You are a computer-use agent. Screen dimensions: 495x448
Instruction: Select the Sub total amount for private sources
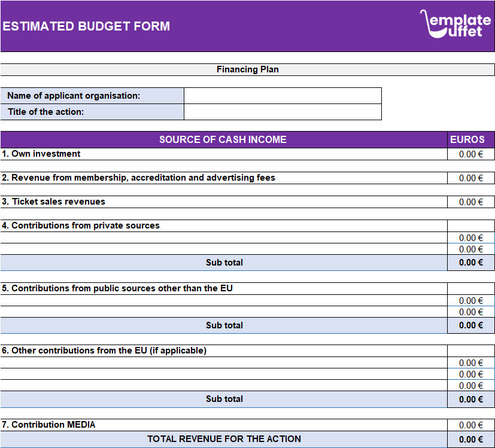(x=470, y=263)
